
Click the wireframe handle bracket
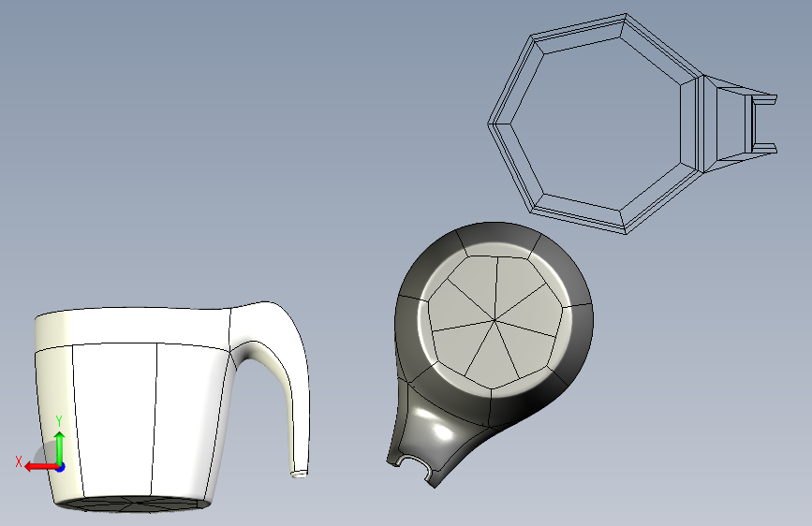tap(741, 124)
